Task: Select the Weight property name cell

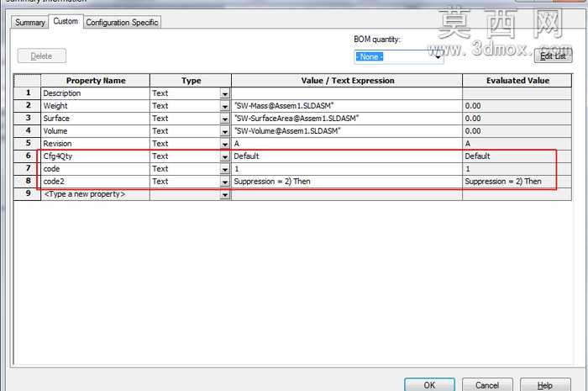Action: pos(95,106)
